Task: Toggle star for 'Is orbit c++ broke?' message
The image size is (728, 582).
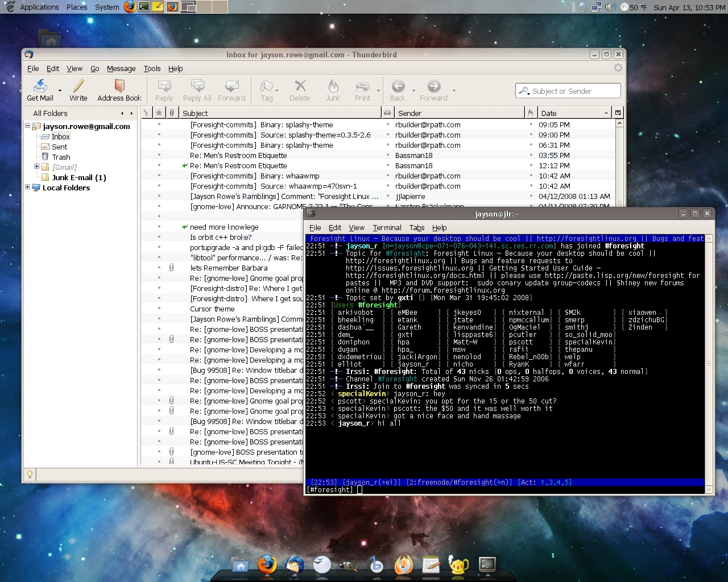Action: pyautogui.click(x=159, y=237)
